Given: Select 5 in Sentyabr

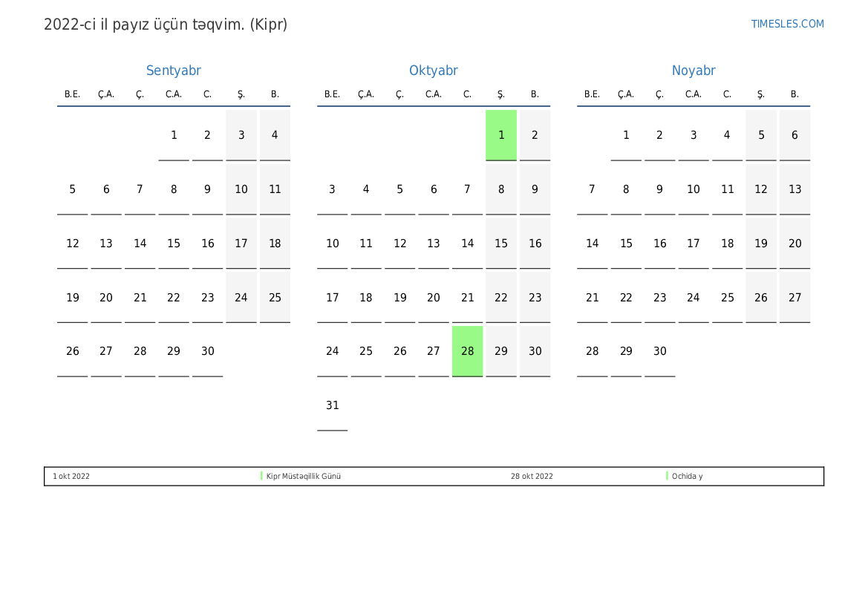Looking at the screenshot, I should point(73,189).
